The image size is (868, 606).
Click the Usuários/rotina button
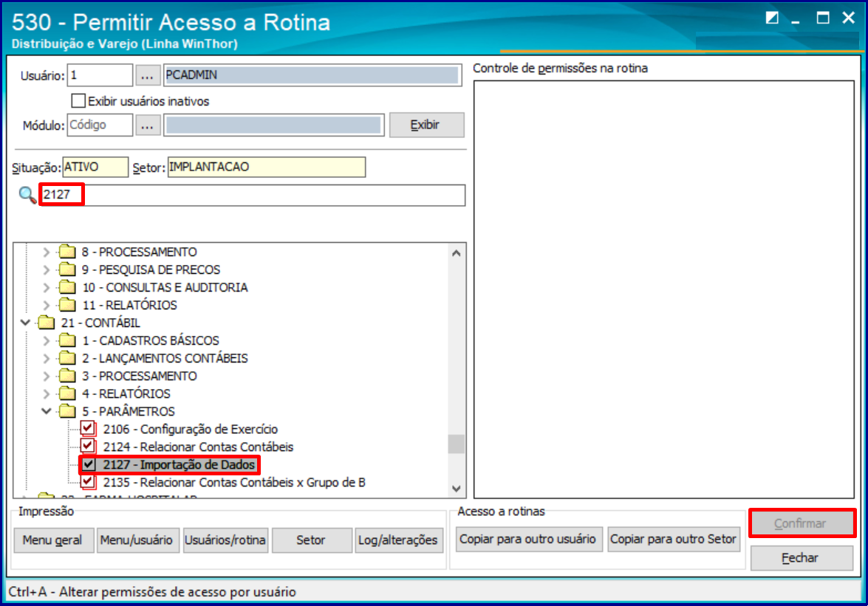[x=225, y=540]
